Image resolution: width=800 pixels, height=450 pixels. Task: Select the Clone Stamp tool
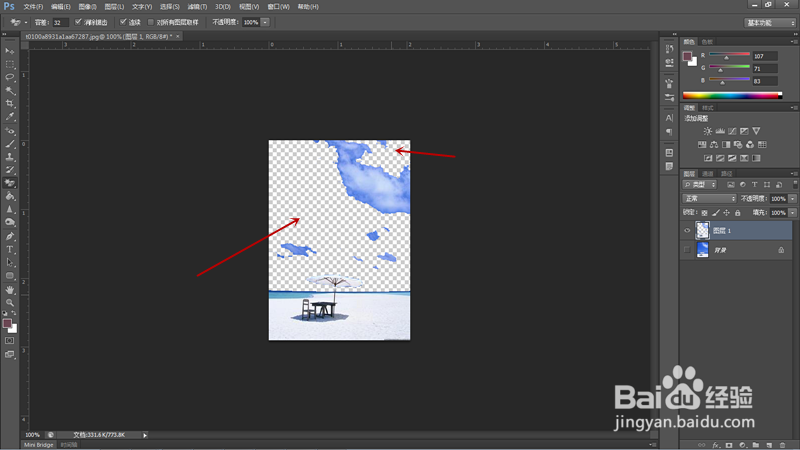(x=10, y=157)
